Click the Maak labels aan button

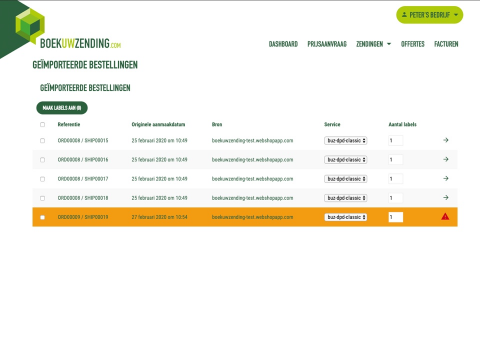click(x=62, y=108)
